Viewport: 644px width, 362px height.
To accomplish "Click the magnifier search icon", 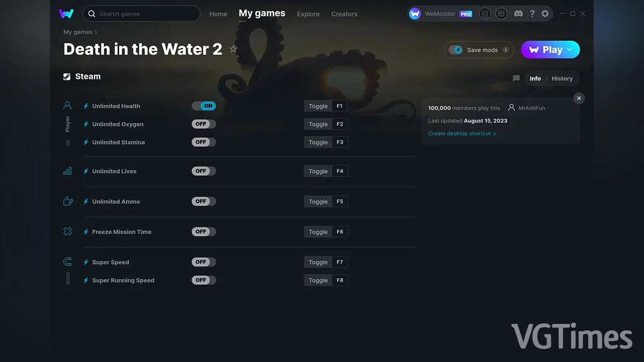I will (x=92, y=13).
